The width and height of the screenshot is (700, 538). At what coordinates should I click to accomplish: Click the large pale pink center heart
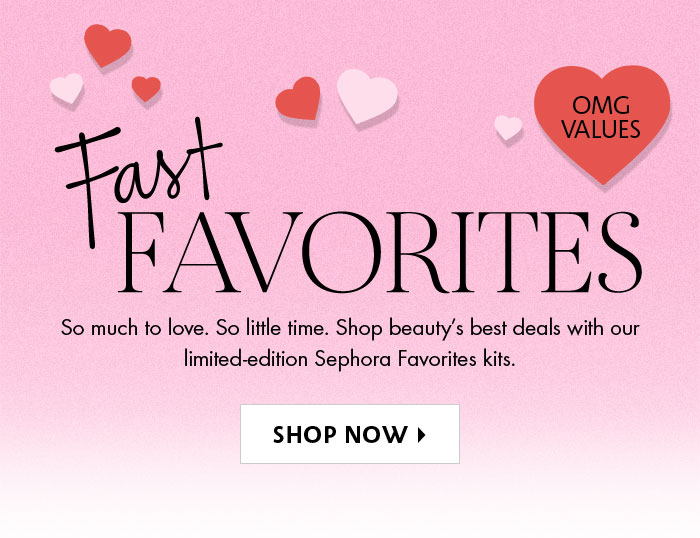366,95
